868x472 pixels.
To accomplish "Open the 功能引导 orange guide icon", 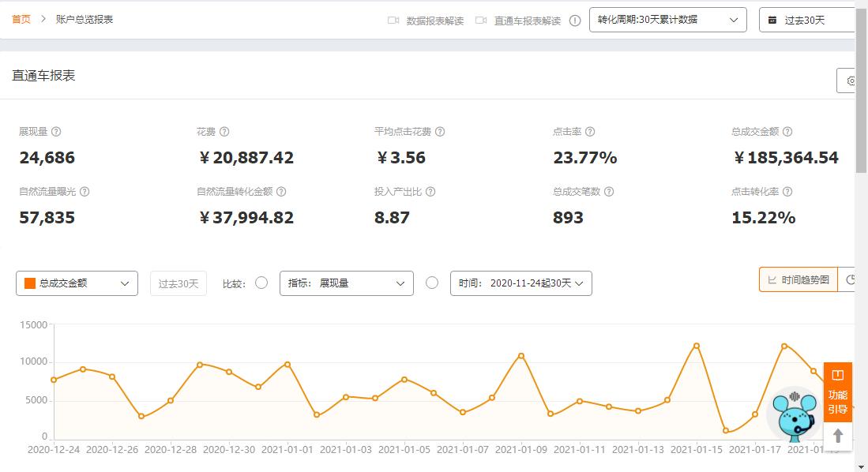I will click(838, 391).
